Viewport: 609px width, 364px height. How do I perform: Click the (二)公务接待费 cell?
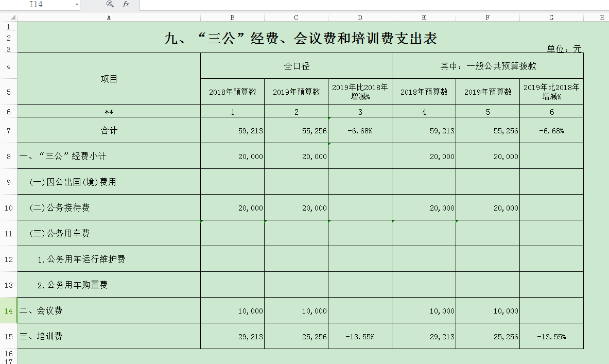[x=109, y=207]
